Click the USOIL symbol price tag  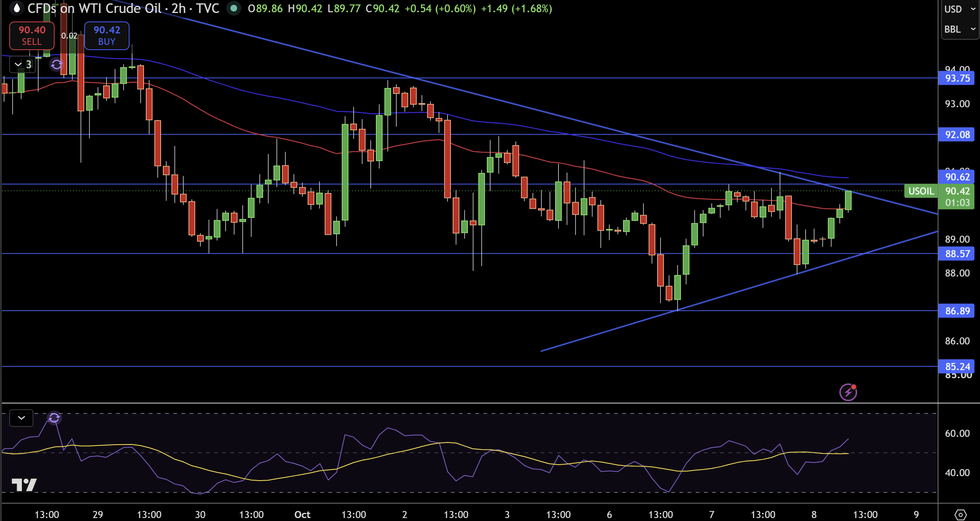click(921, 191)
